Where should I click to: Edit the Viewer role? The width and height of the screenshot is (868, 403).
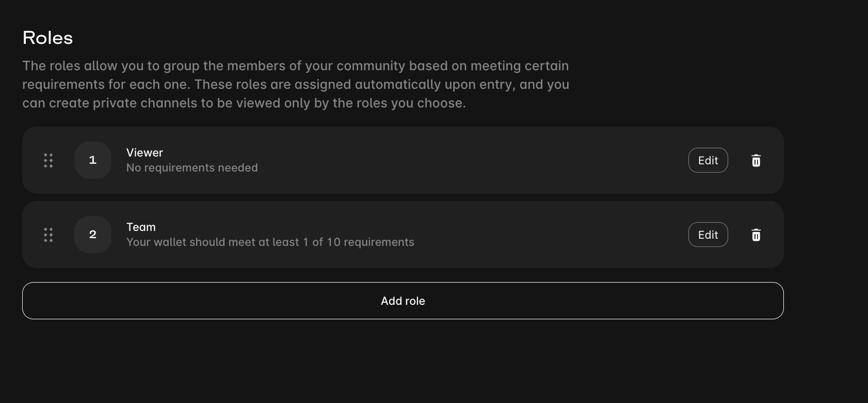[x=708, y=160]
